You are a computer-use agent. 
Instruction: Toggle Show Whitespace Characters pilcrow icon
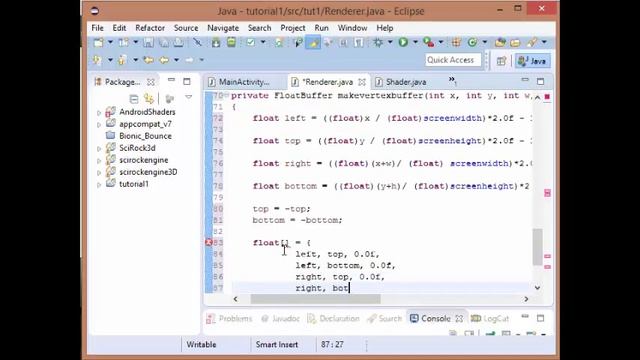click(358, 42)
